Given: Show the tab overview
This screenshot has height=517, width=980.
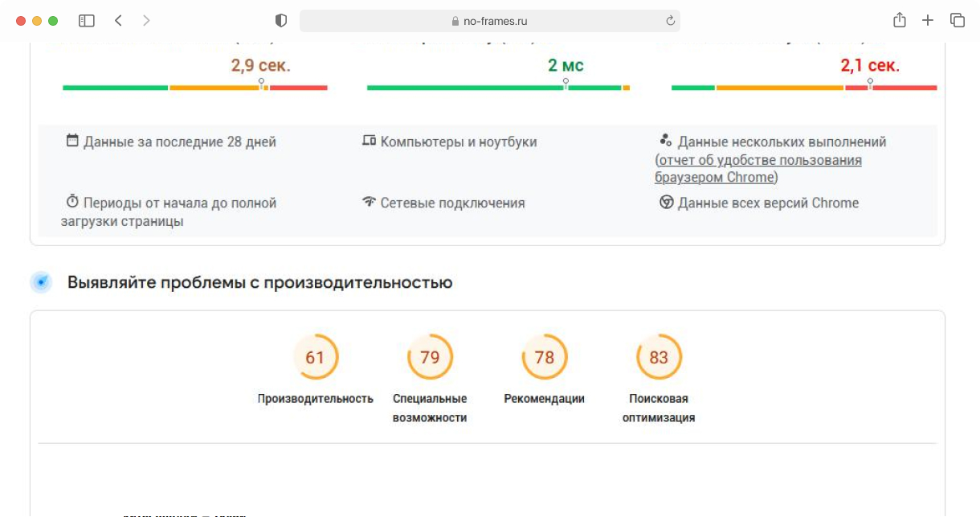Looking at the screenshot, I should point(957,21).
